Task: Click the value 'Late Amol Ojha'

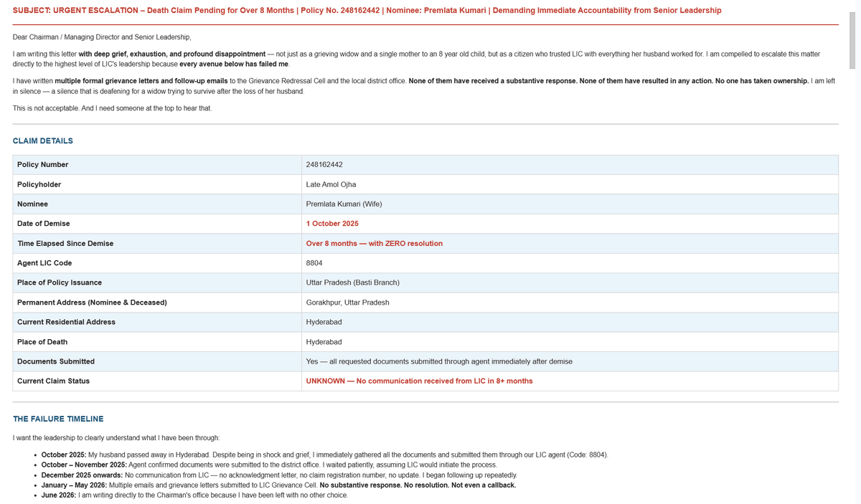Action: pyautogui.click(x=331, y=184)
